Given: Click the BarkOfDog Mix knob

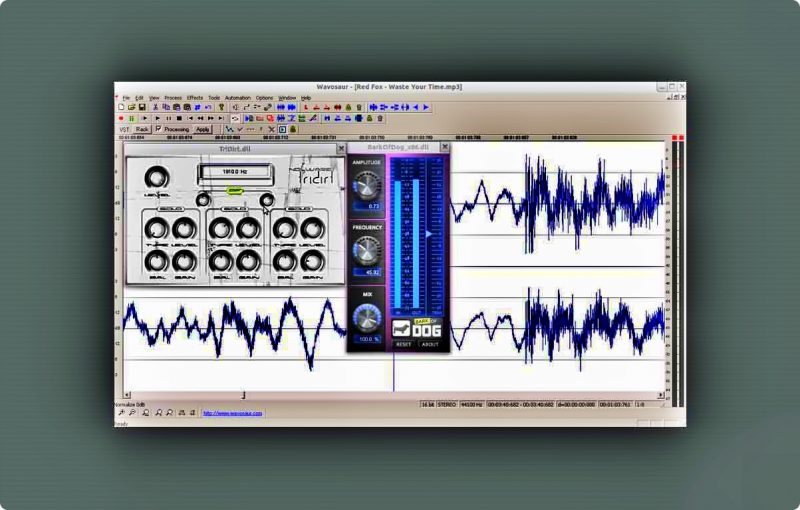Looking at the screenshot, I should [366, 318].
